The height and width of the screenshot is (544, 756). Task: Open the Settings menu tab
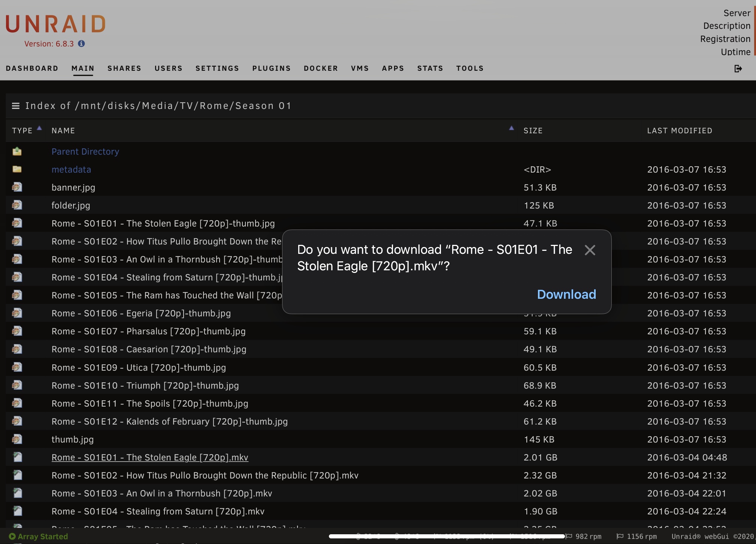coord(217,69)
